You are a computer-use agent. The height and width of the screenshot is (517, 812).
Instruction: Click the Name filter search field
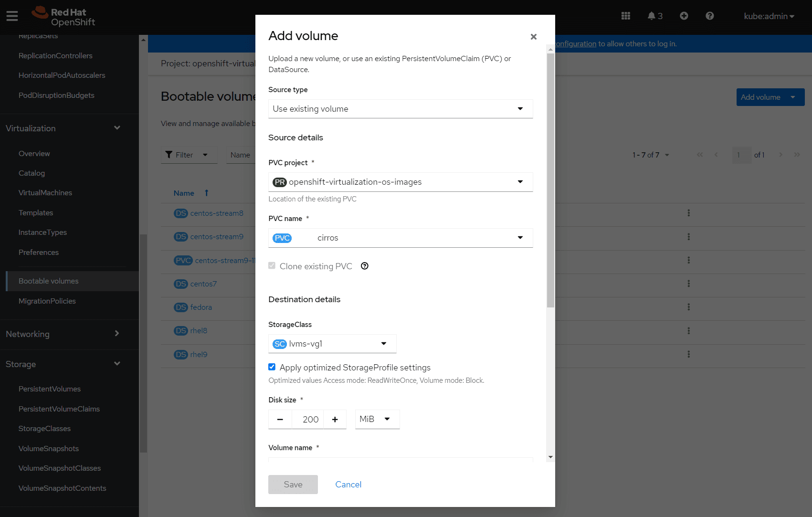coord(241,155)
